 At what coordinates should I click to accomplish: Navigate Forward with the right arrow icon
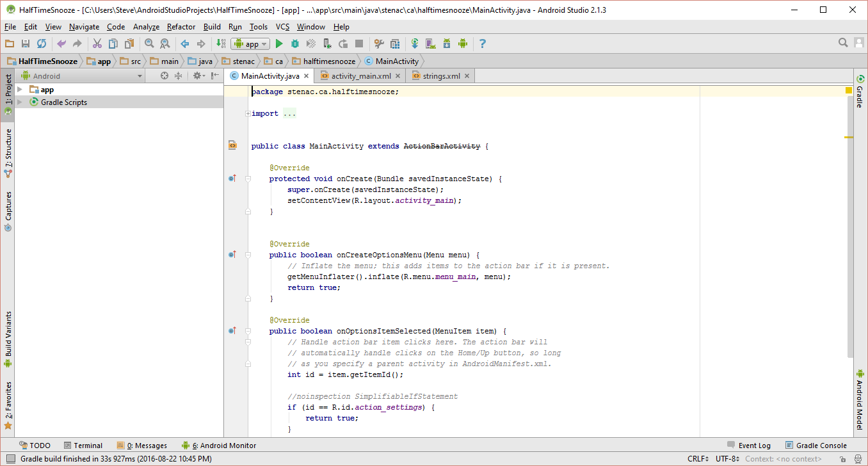[201, 44]
